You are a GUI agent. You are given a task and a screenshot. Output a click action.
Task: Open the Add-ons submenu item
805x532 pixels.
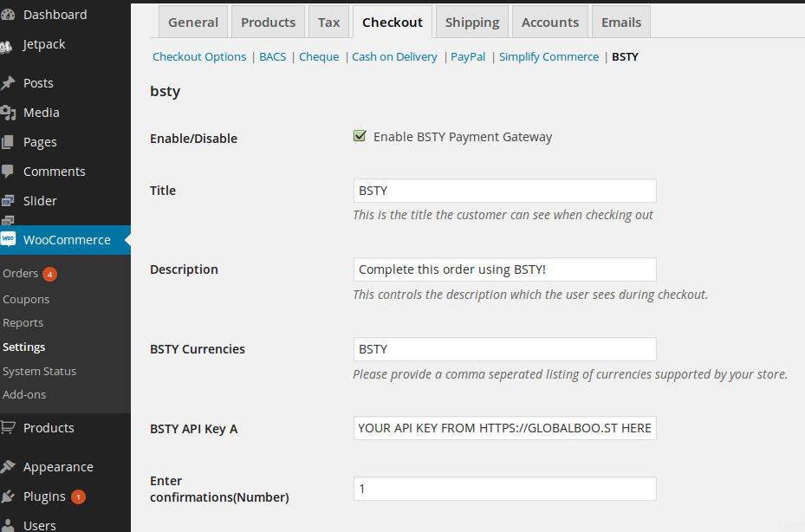coord(24,394)
